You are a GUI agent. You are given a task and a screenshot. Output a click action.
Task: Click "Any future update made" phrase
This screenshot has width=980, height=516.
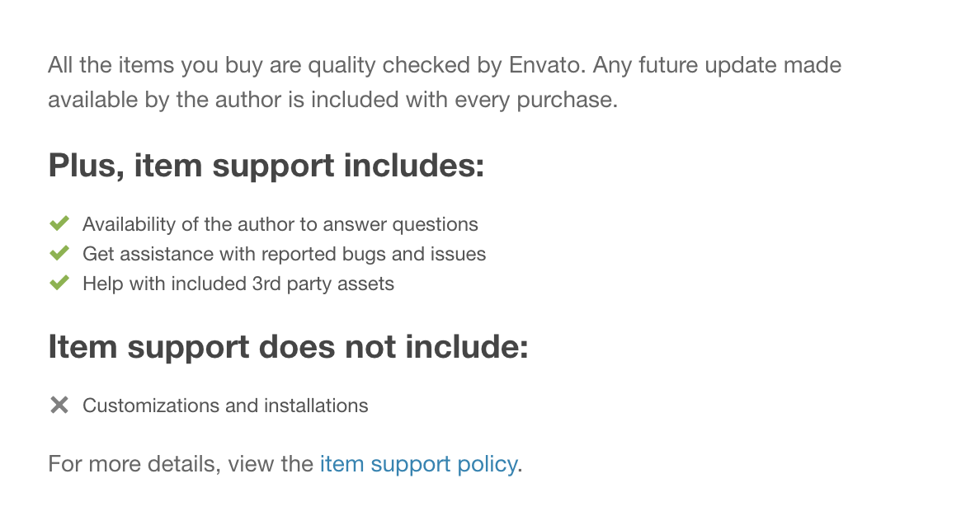[x=717, y=64]
